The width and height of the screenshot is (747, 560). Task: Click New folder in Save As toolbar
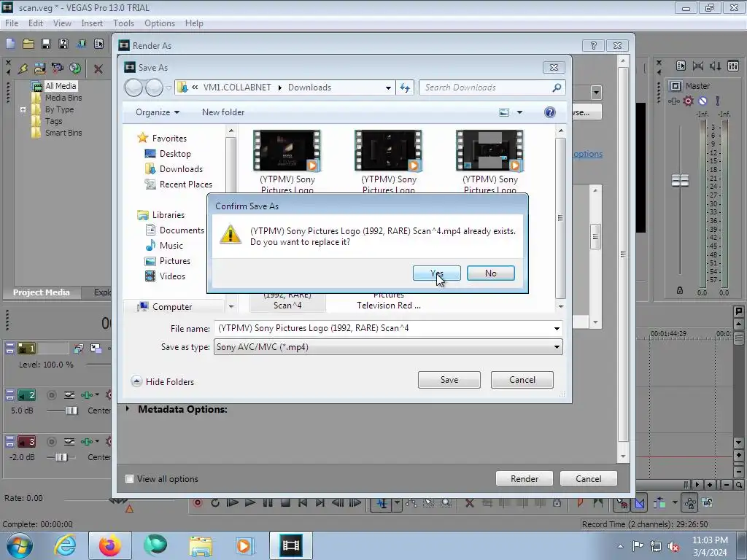tap(223, 112)
